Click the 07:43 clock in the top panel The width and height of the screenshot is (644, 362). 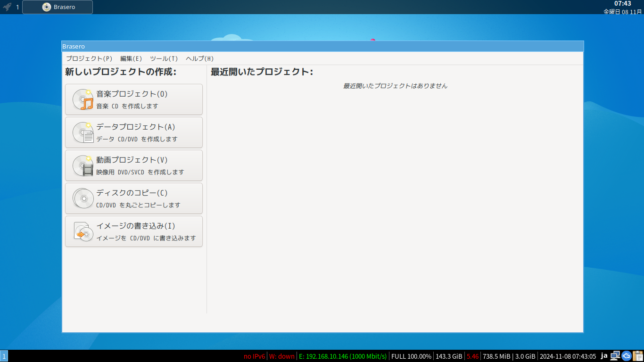[x=622, y=4]
